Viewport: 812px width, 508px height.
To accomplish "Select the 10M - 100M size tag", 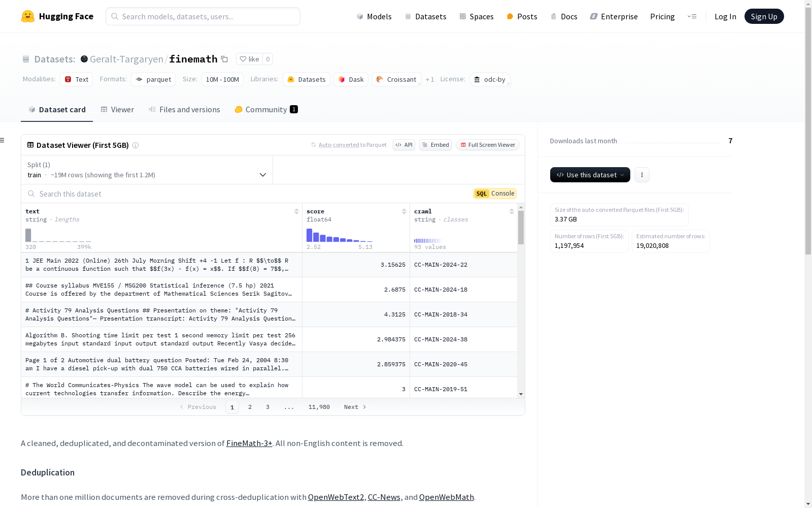I will coord(222,79).
